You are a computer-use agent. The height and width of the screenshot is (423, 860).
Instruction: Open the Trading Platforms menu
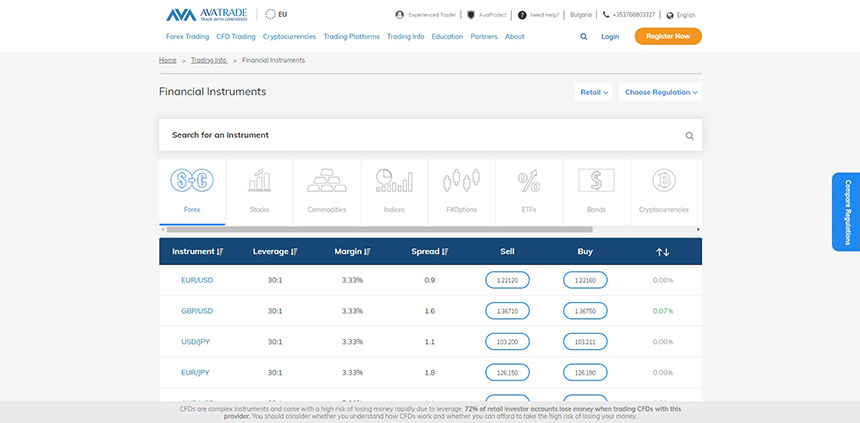pos(351,36)
